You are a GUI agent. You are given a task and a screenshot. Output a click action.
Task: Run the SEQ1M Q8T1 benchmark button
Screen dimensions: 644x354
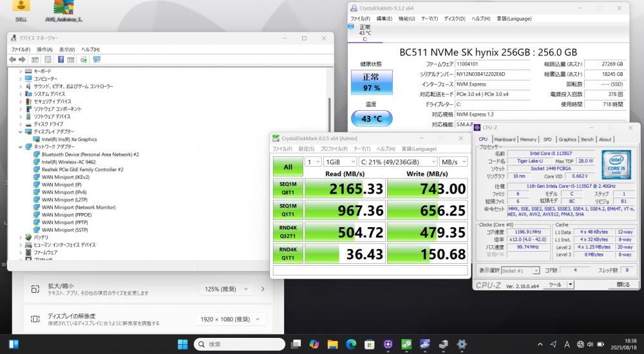[288, 189]
